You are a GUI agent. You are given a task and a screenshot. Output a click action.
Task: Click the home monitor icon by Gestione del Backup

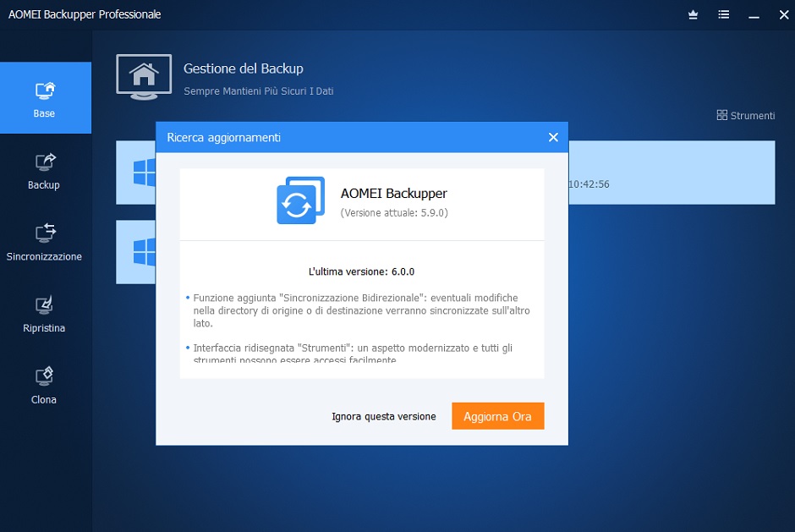point(144,77)
